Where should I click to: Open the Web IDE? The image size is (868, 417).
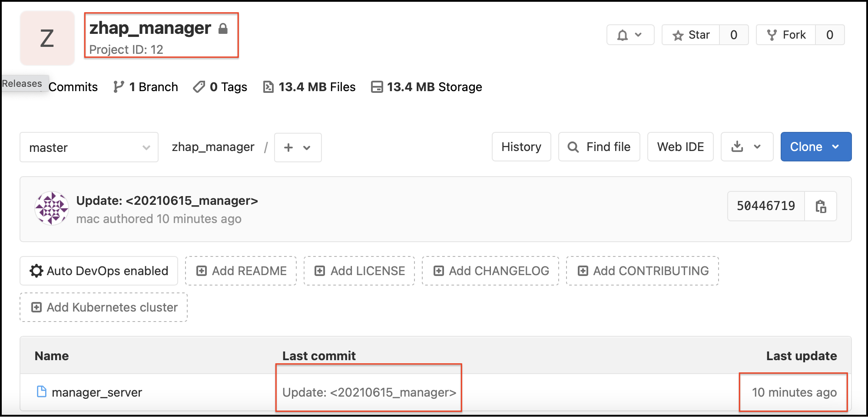pos(680,147)
